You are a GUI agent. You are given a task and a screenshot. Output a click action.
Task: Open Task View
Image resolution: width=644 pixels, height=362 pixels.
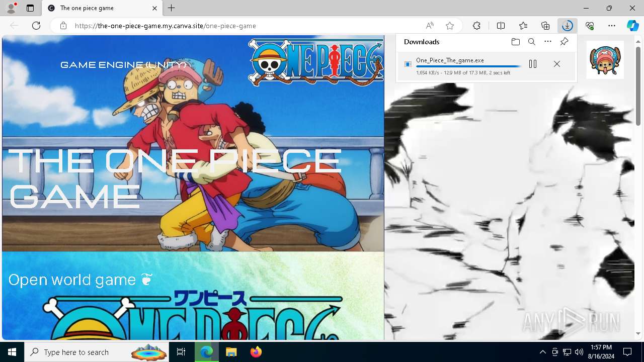click(x=181, y=352)
